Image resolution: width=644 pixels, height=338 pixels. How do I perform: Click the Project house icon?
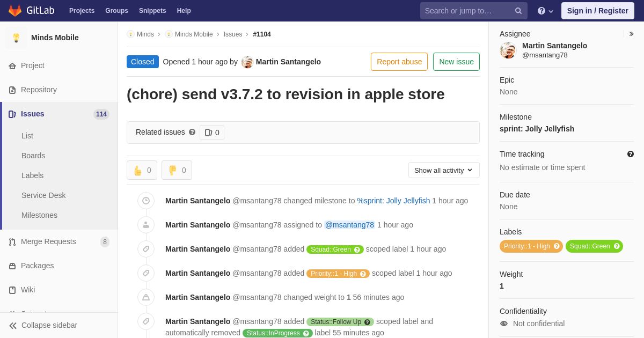coord(12,65)
